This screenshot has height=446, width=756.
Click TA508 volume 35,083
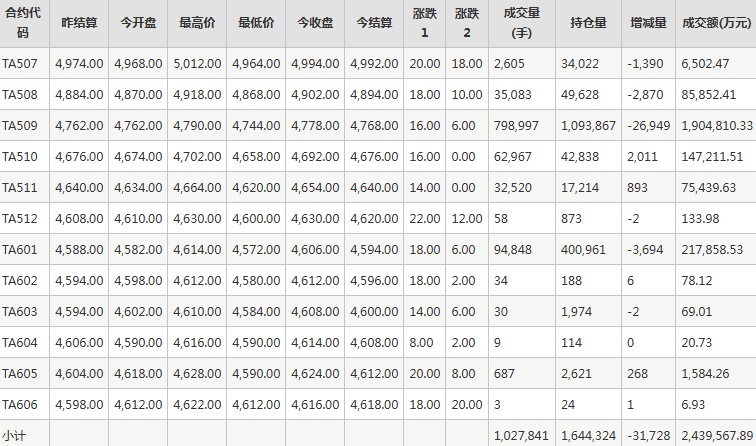pyautogui.click(x=513, y=95)
